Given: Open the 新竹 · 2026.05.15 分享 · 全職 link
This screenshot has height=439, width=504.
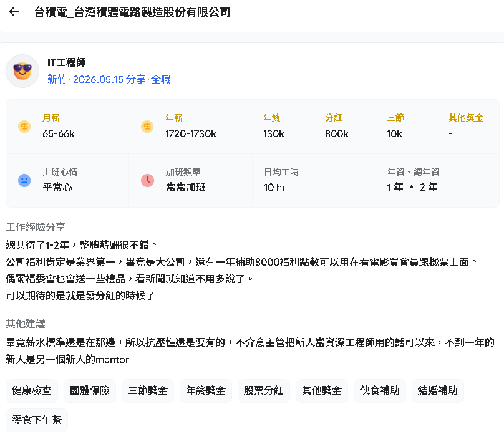Looking at the screenshot, I should click(x=109, y=79).
